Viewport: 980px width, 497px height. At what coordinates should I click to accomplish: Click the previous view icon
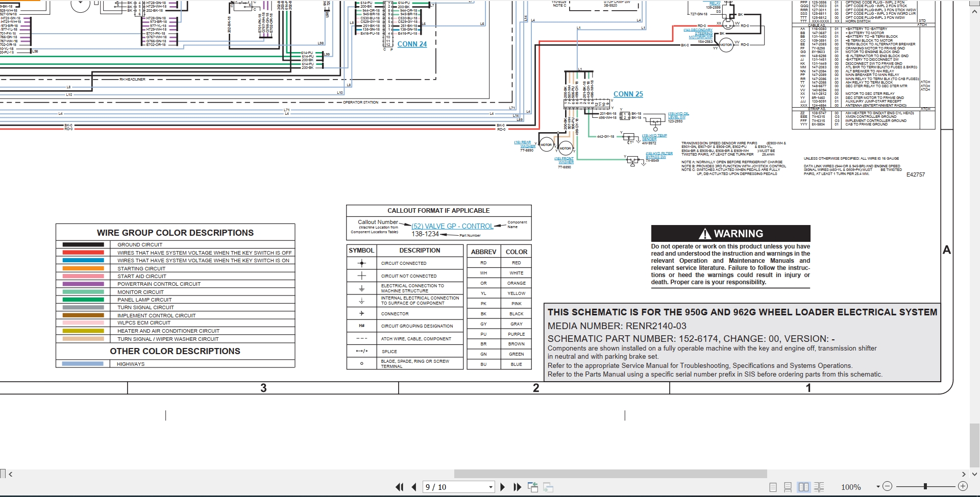[533, 487]
